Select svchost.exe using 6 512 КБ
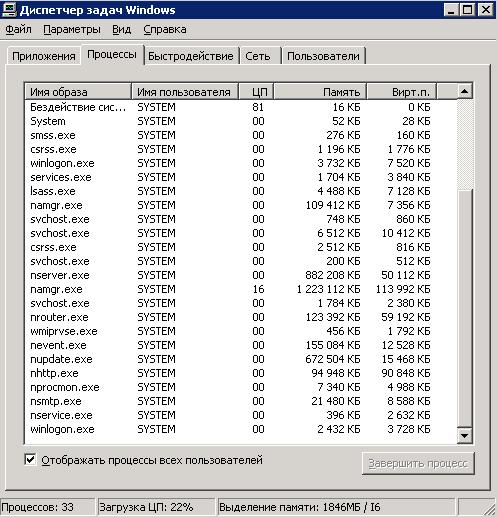 point(241,233)
